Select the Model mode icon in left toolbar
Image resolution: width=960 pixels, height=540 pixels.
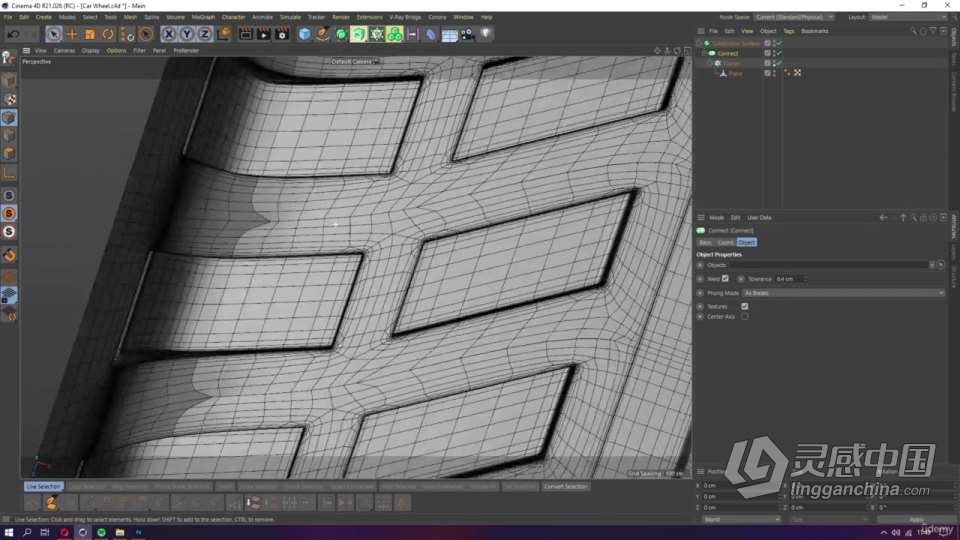click(9, 81)
